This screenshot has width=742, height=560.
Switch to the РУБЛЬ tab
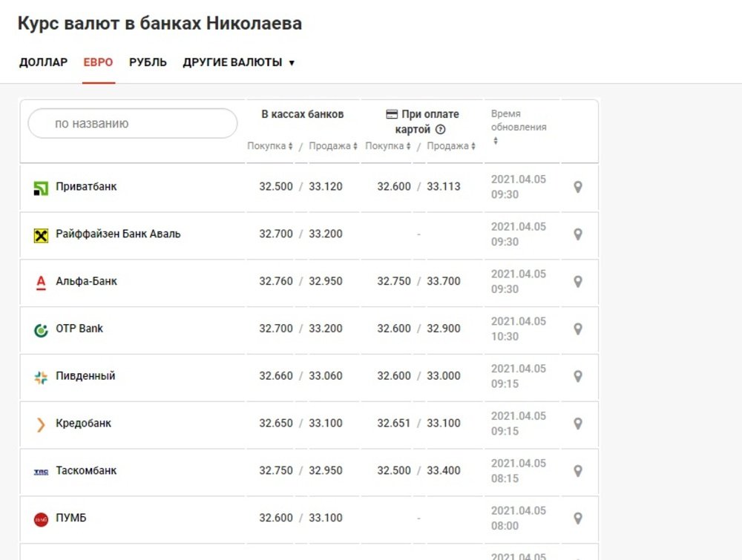148,62
